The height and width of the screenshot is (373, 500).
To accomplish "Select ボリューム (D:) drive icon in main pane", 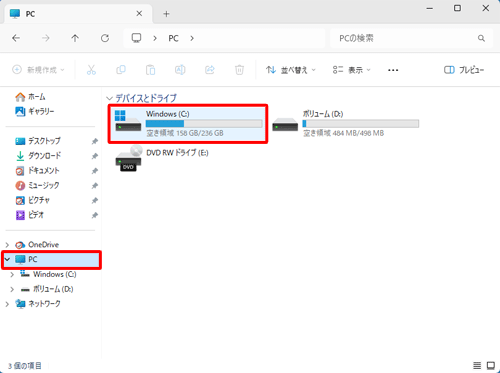I will [285, 125].
